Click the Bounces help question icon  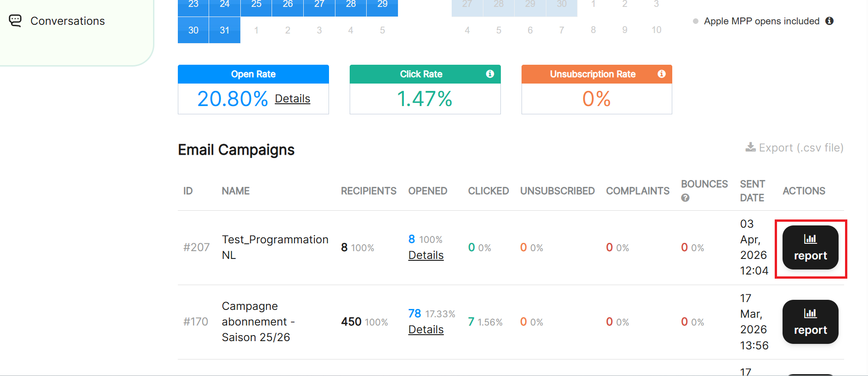(x=685, y=198)
